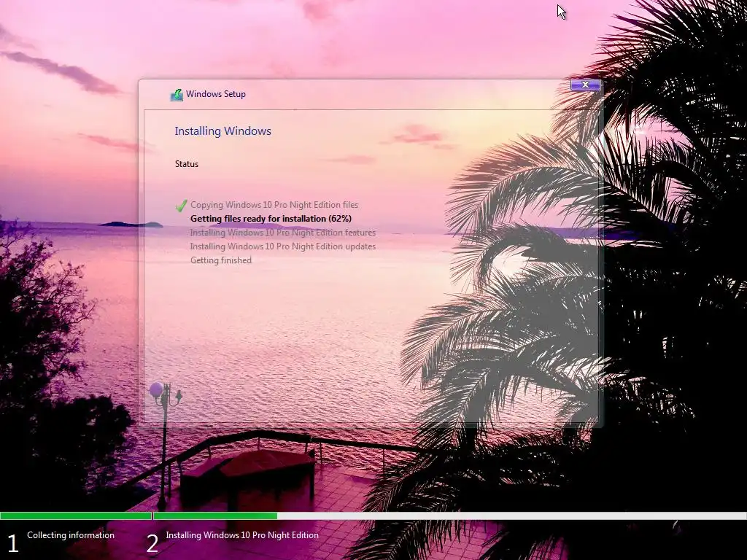Click the Collecting information progress bar segment
747x560 pixels.
(x=76, y=516)
